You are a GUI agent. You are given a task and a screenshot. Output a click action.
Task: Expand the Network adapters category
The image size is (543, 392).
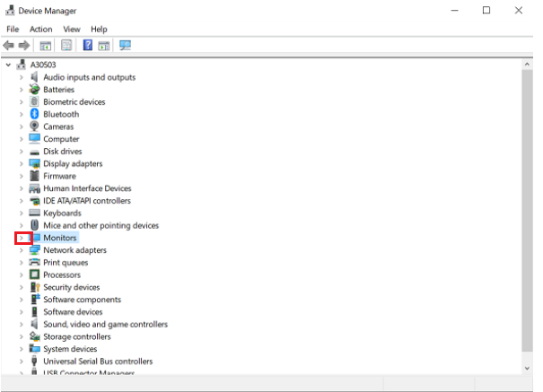(22, 251)
